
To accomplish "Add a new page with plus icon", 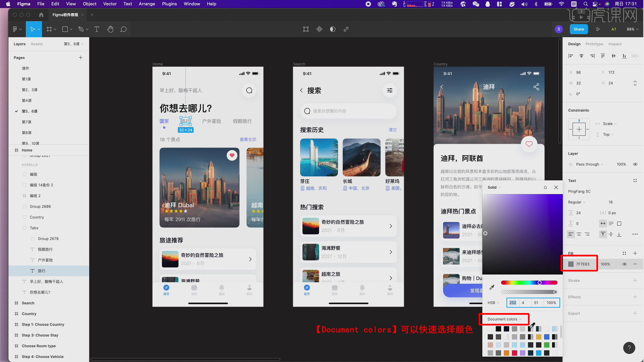I will click(80, 58).
